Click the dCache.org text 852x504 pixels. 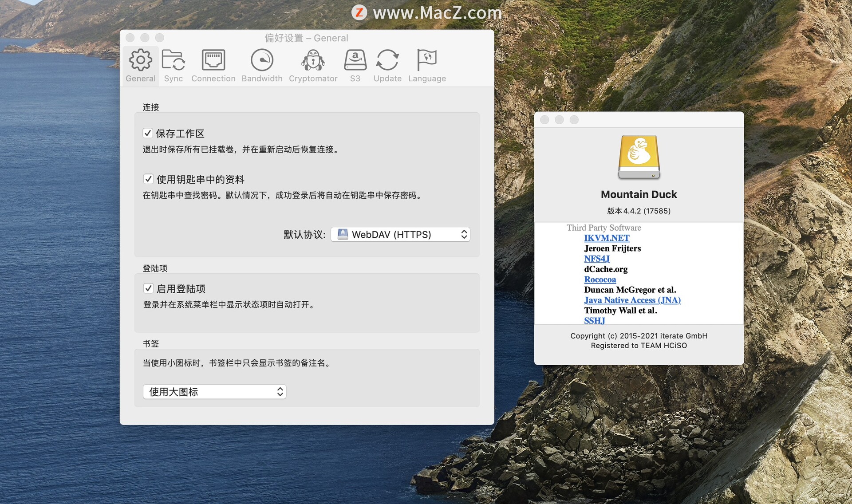coord(606,269)
